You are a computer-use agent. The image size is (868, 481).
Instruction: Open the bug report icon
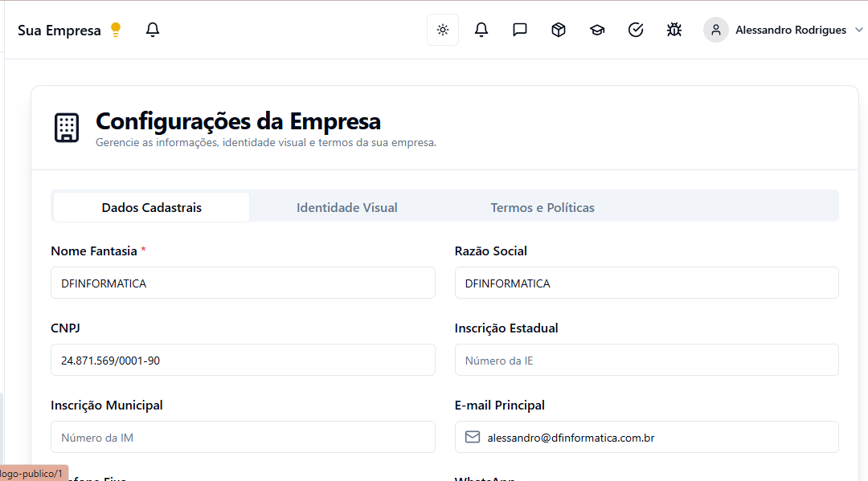click(674, 30)
